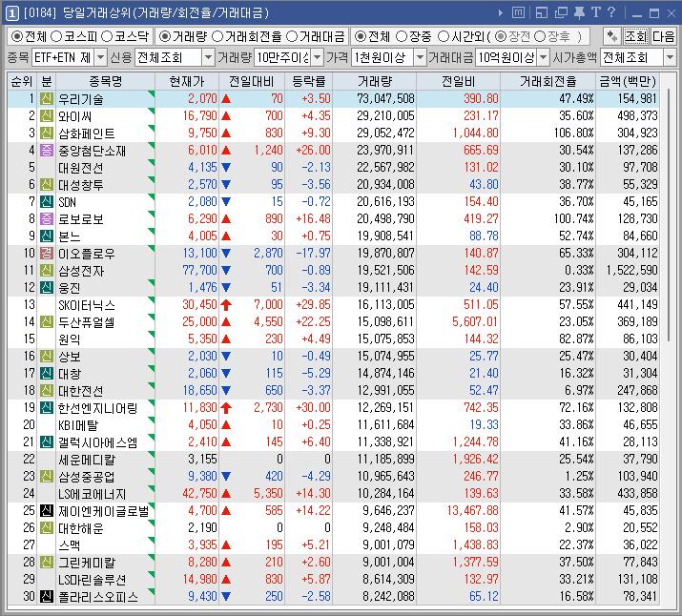Select the LS에코에너지 stock name

93,494
